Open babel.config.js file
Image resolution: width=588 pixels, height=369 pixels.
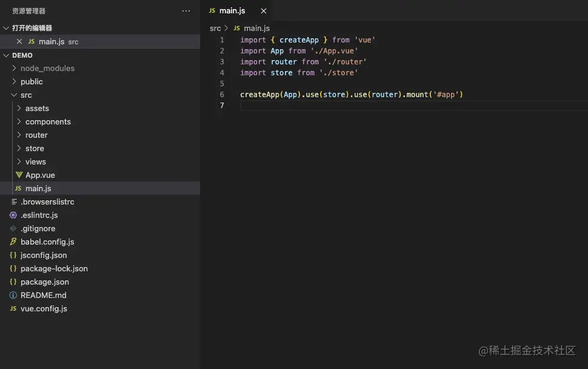[x=47, y=242]
